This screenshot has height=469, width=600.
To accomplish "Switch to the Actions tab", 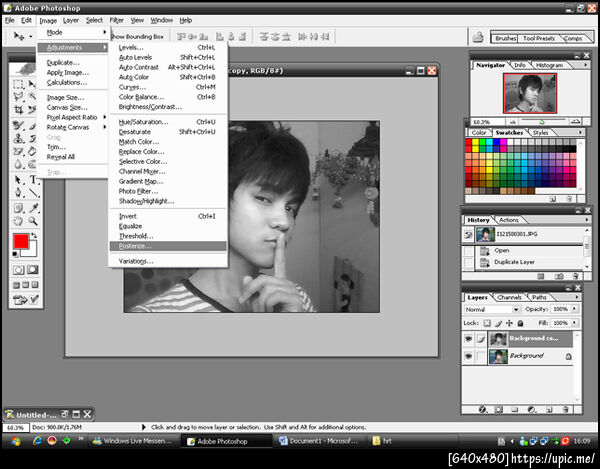I will point(509,220).
